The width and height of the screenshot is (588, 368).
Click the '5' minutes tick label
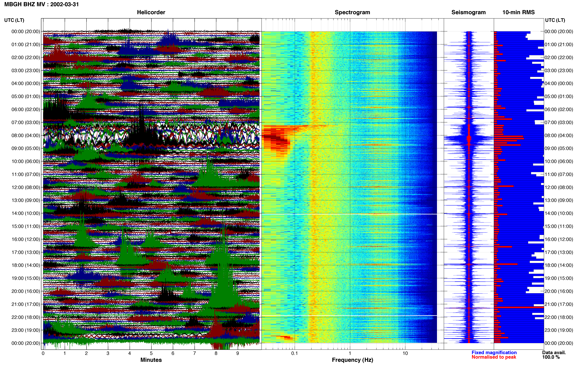coord(151,353)
